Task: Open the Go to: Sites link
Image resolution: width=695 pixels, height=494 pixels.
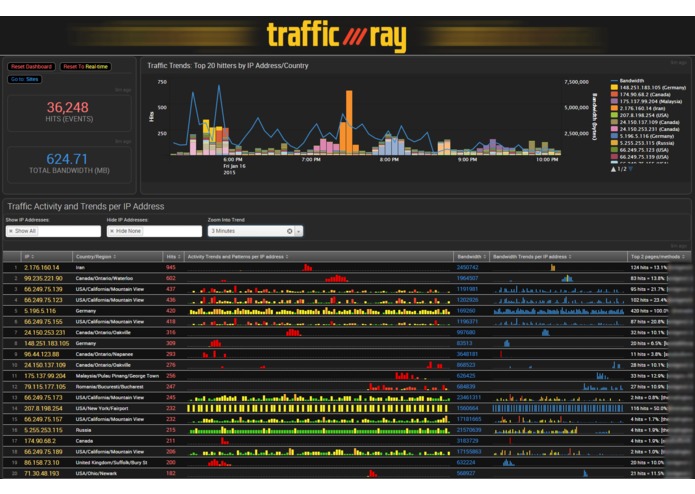Action: point(24,79)
